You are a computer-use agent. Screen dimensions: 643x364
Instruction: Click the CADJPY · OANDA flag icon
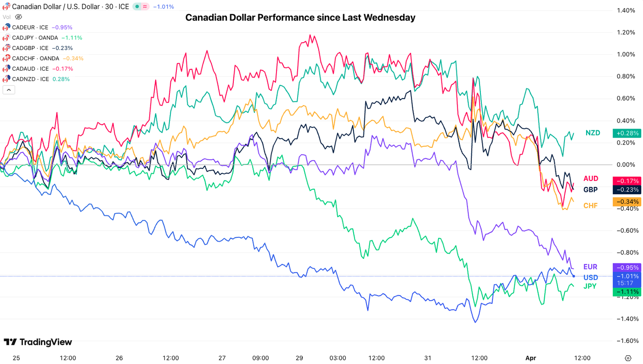(6, 37)
